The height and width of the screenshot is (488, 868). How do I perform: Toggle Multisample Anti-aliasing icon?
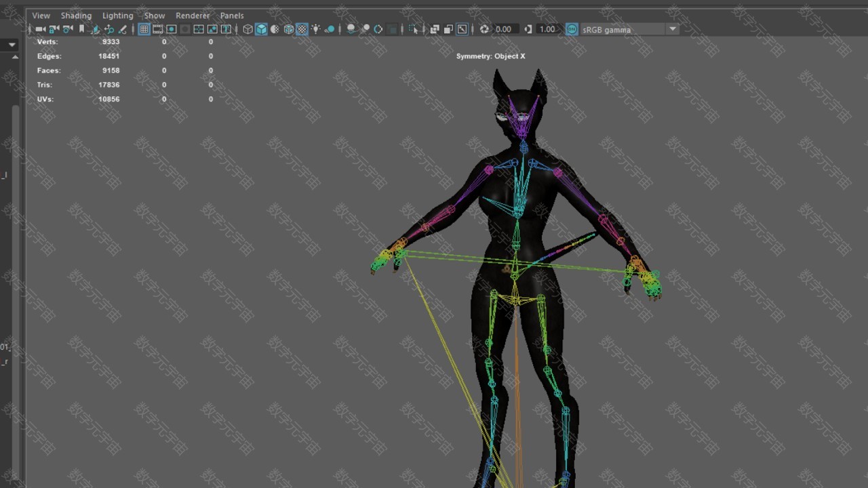click(x=378, y=29)
